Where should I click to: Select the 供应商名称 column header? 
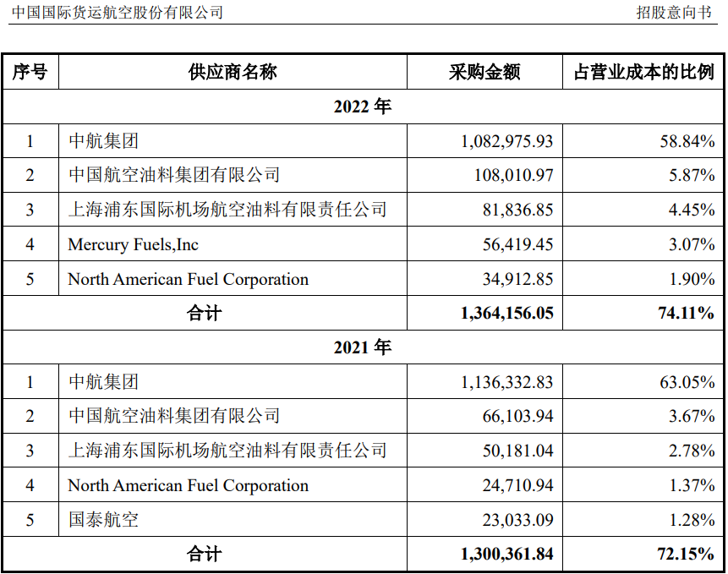233,72
